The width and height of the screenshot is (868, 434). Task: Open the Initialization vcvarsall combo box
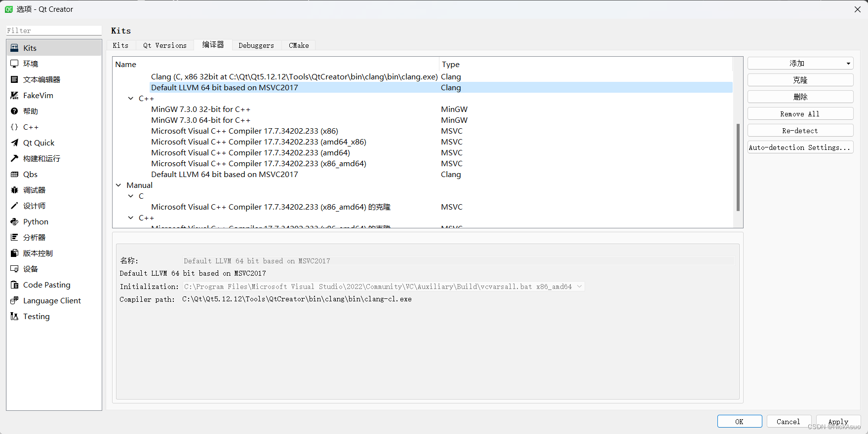pyautogui.click(x=384, y=287)
